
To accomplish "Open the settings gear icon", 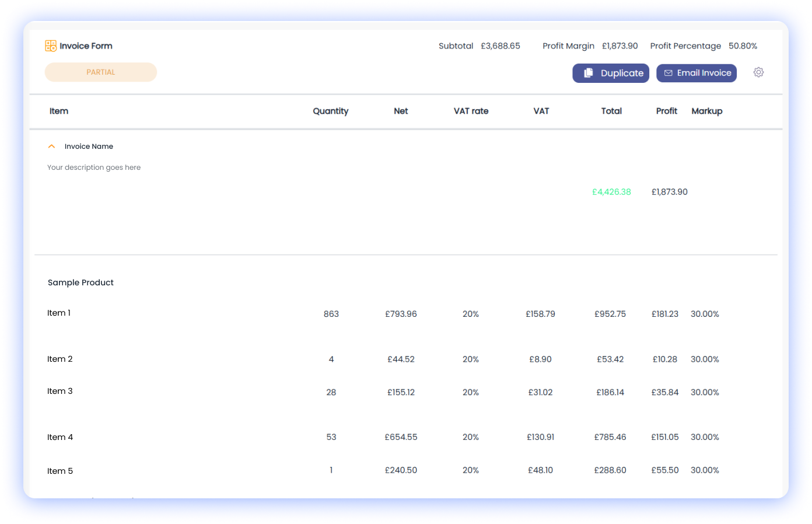I will [758, 72].
